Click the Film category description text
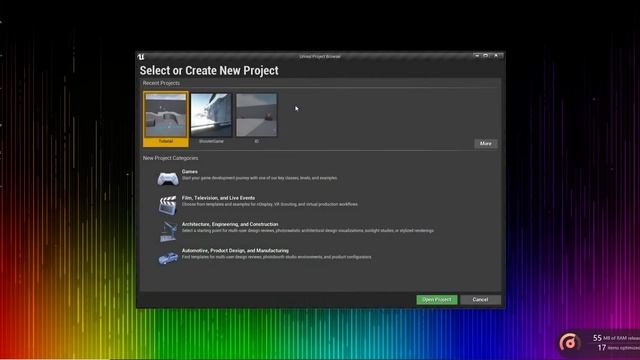 [270, 204]
